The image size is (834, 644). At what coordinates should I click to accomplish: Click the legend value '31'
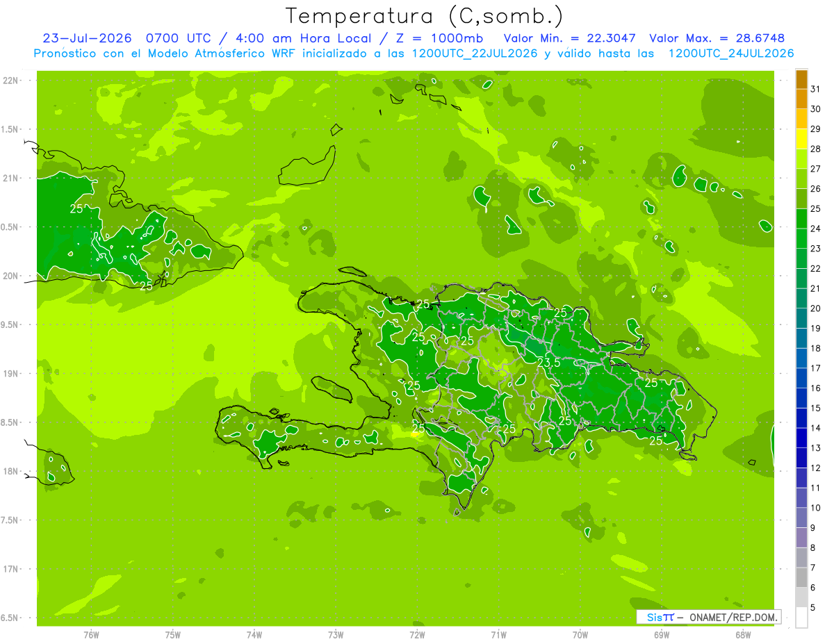point(815,89)
